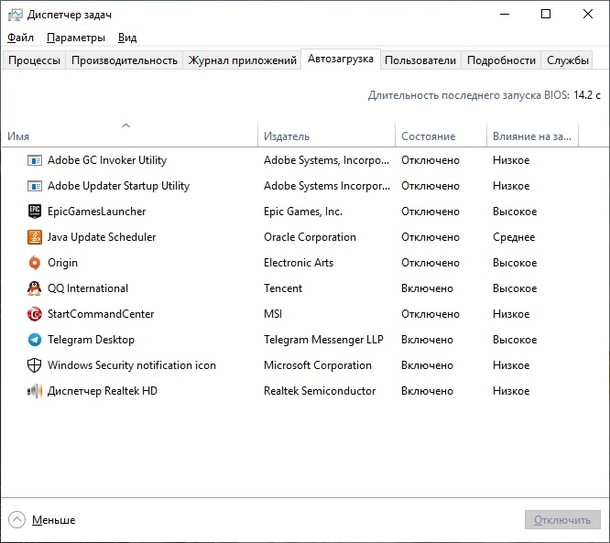Viewport: 610px width, 543px height.
Task: Select the Origin name text
Action: coord(63,263)
